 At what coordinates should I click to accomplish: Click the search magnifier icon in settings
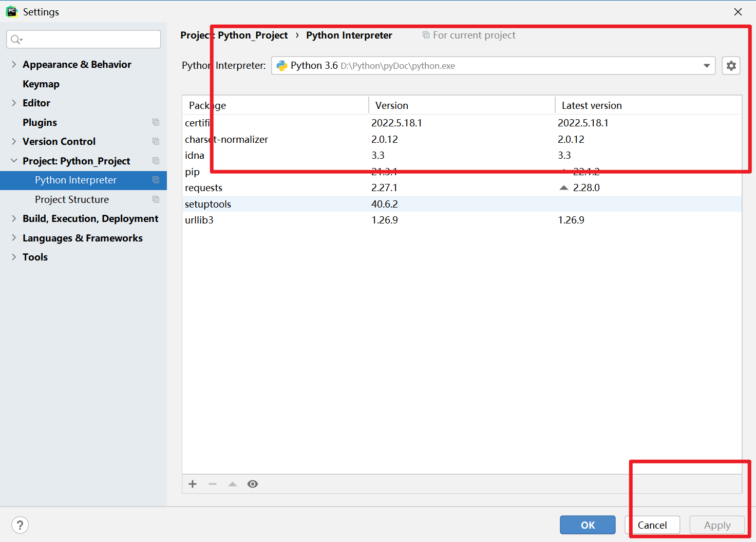tap(16, 40)
